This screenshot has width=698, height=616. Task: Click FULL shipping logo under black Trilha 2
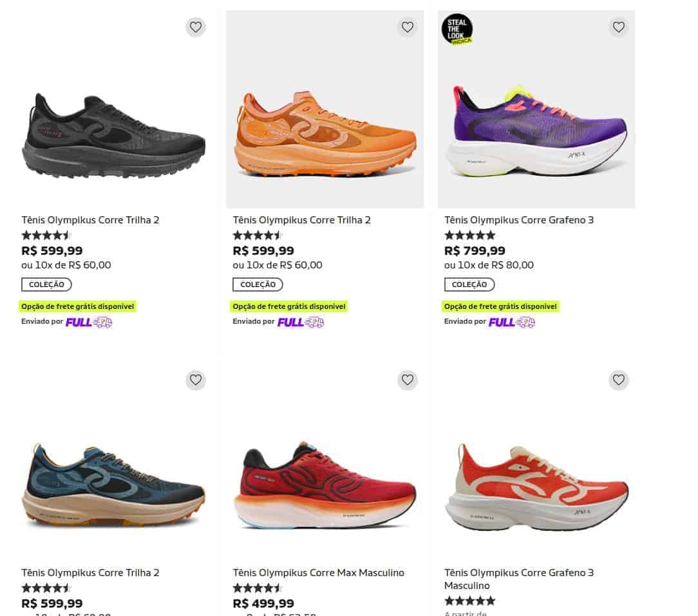89,322
